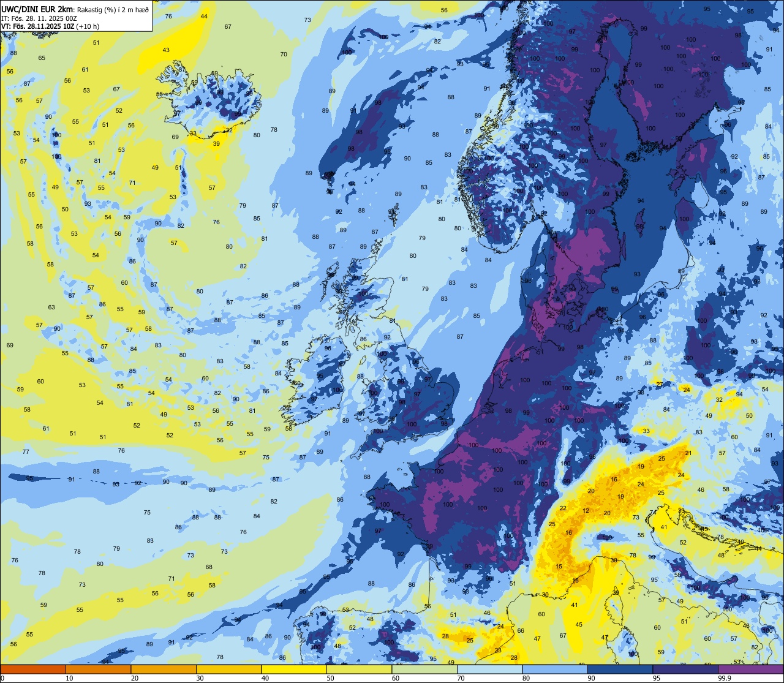Click the 10–20% orange legend swatch
Viewport: 784px width, 683px height.
98,669
